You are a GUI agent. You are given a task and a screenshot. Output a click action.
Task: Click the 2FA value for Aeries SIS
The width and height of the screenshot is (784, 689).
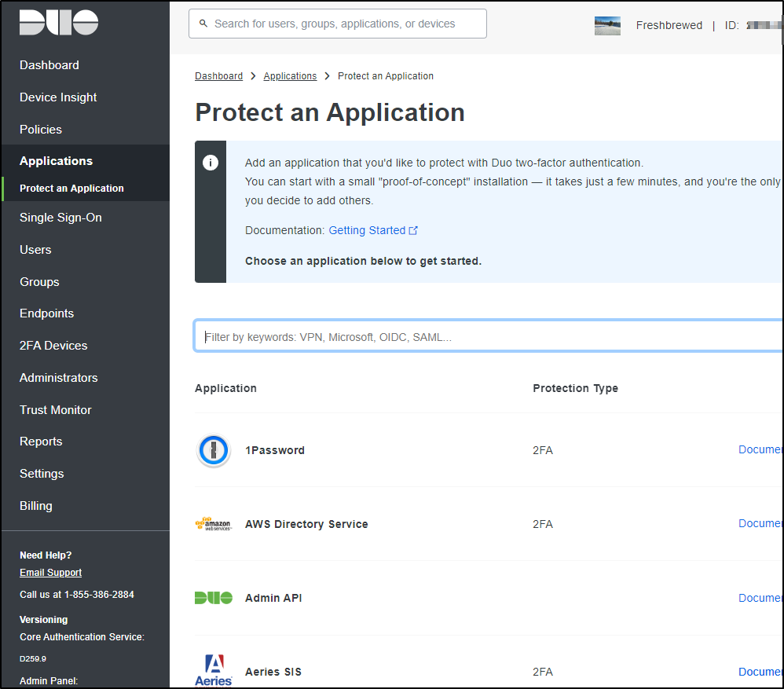[543, 672]
